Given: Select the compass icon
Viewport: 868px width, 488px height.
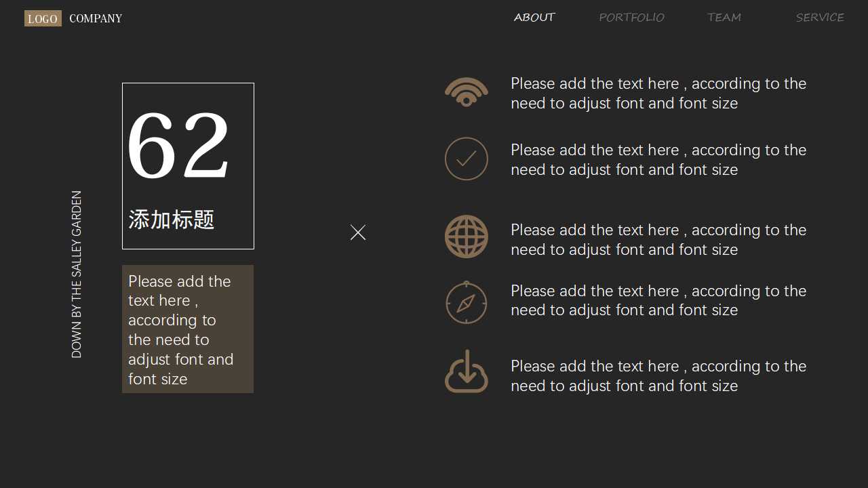Looking at the screenshot, I should [x=466, y=302].
